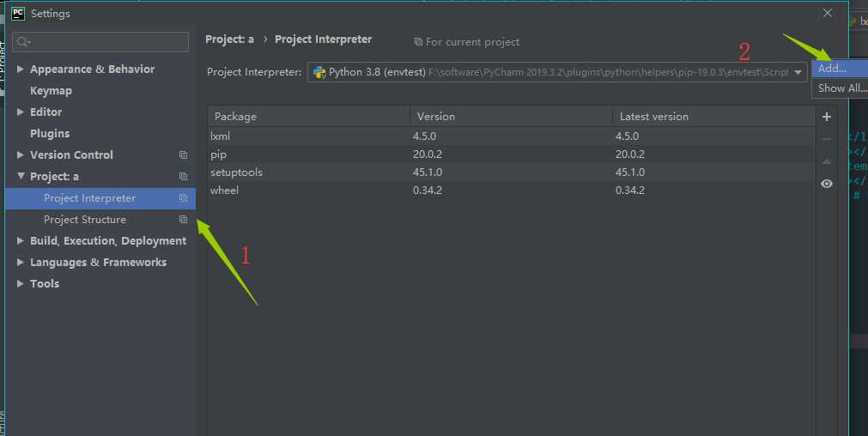Image resolution: width=868 pixels, height=436 pixels.
Task: Select Appearance & Behavior label
Action: pos(93,70)
